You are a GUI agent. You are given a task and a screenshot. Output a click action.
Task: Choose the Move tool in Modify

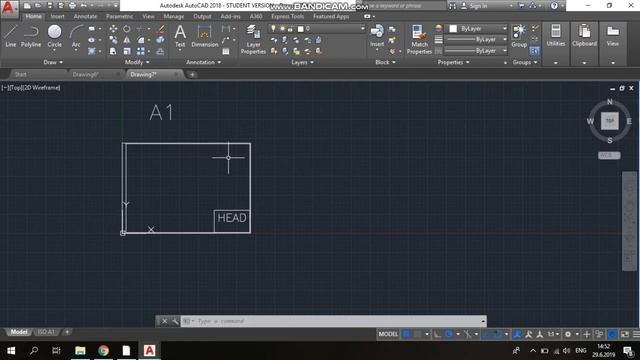click(113, 29)
